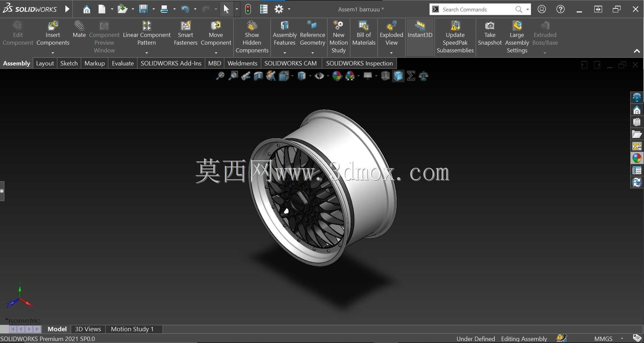
Task: Click Previous View icon
Action: [x=246, y=76]
